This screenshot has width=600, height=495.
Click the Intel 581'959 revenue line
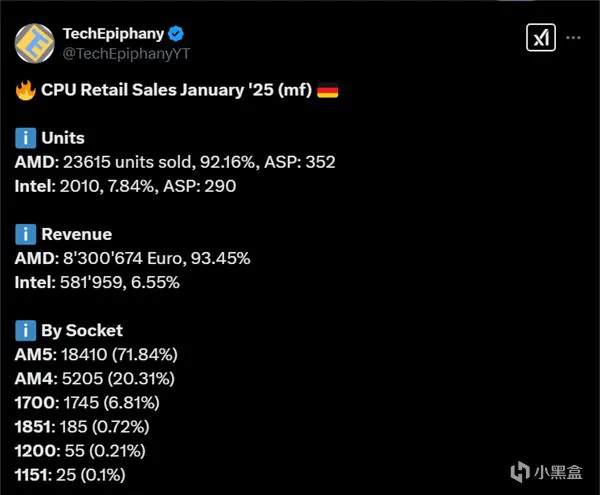97,283
